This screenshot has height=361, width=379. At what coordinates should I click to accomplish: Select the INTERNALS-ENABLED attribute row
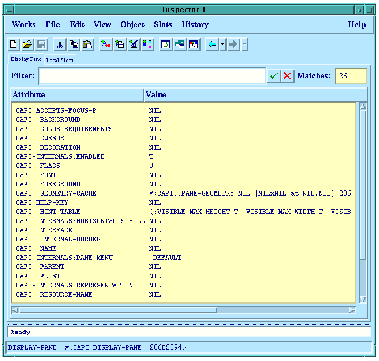(x=184, y=156)
